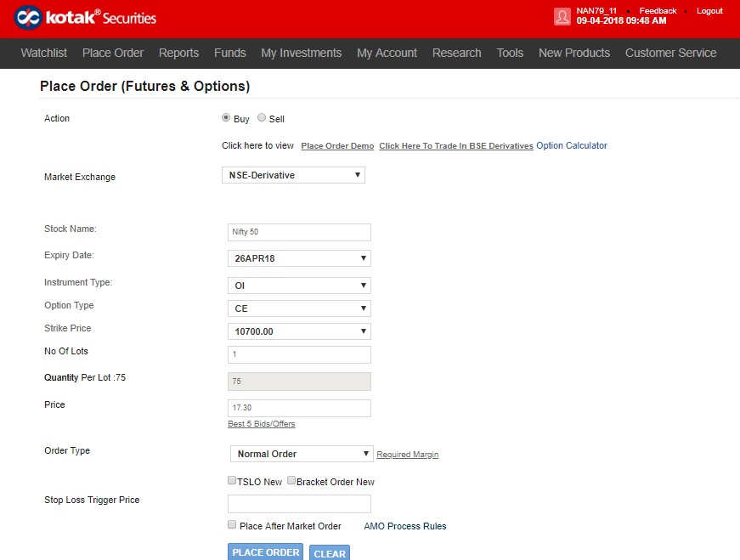This screenshot has width=740, height=560.
Task: Enable Place After Market Order checkbox
Action: (232, 524)
